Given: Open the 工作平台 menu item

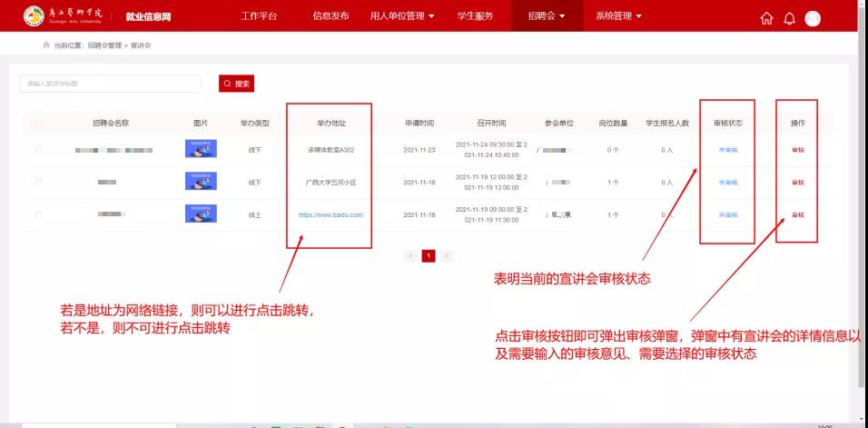Looking at the screenshot, I should point(259,16).
